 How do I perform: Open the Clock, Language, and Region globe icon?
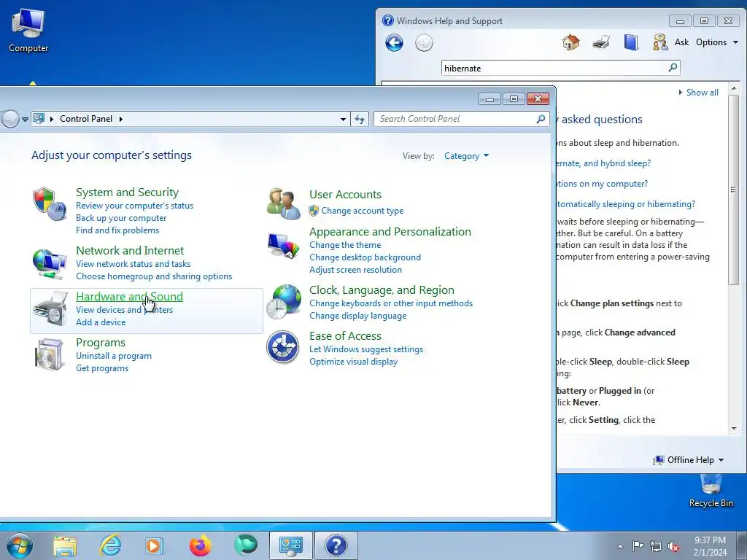pyautogui.click(x=284, y=301)
